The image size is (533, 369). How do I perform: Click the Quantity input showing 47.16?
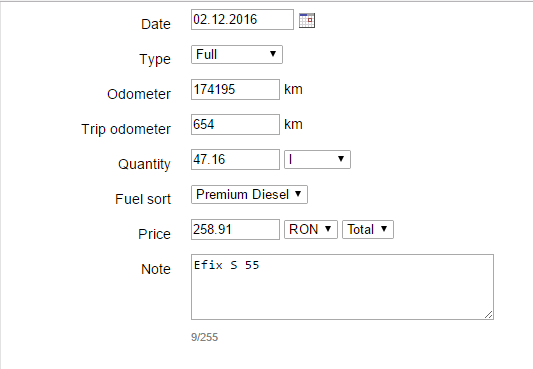coord(235,160)
